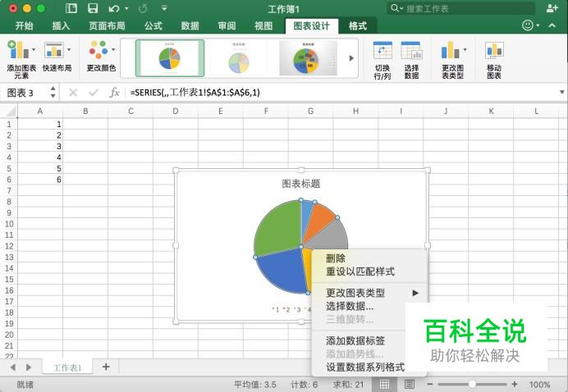Click the zoom in plus icon
The width and height of the screenshot is (568, 392).
(515, 384)
